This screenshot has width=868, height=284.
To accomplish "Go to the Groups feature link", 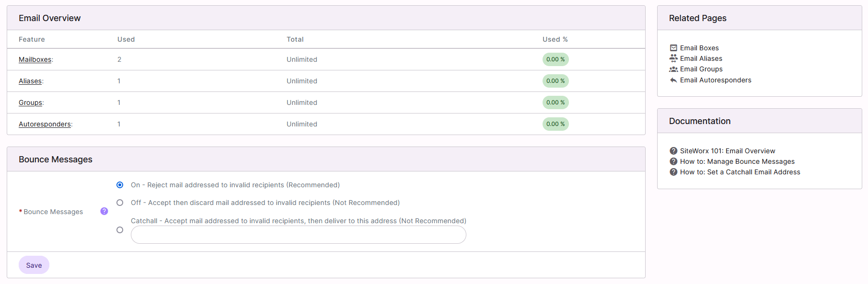I will [x=30, y=102].
